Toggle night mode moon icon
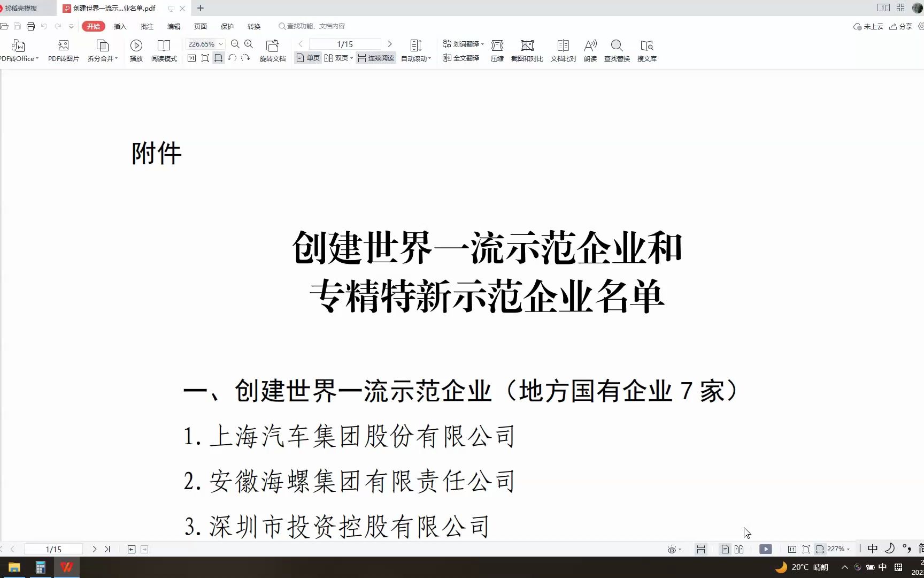 coord(890,548)
